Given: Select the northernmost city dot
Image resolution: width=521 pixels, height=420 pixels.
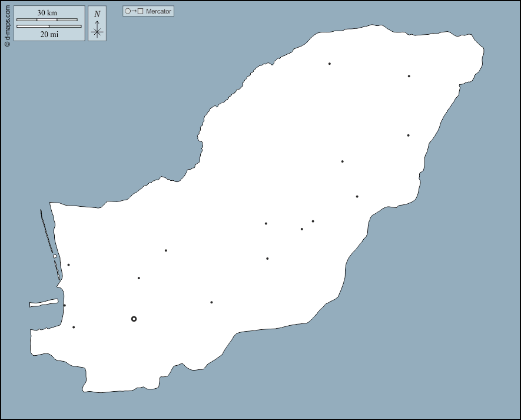Looking at the screenshot, I should [x=330, y=64].
